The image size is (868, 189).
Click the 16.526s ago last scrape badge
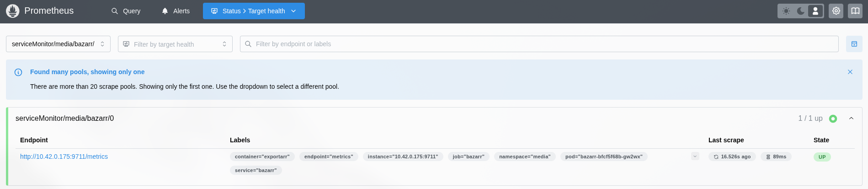732,157
